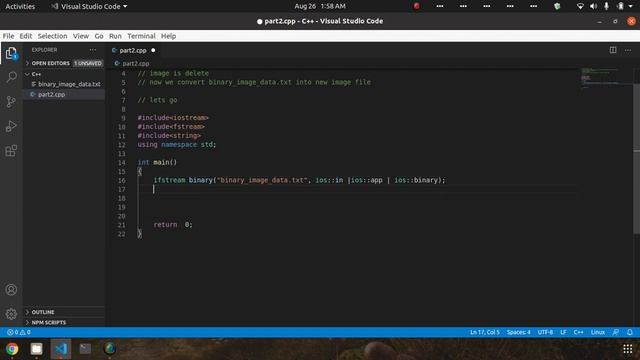Click the #include<iostream> line

click(173, 118)
